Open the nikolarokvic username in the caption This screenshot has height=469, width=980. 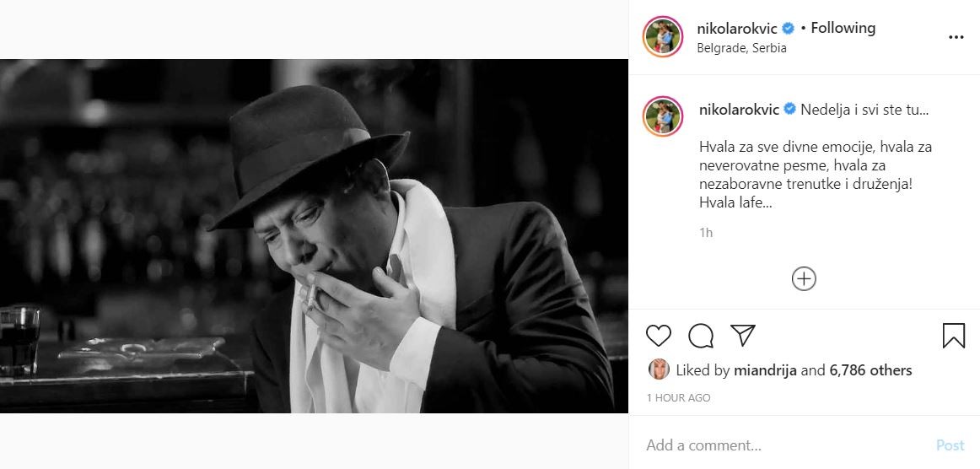tap(738, 110)
